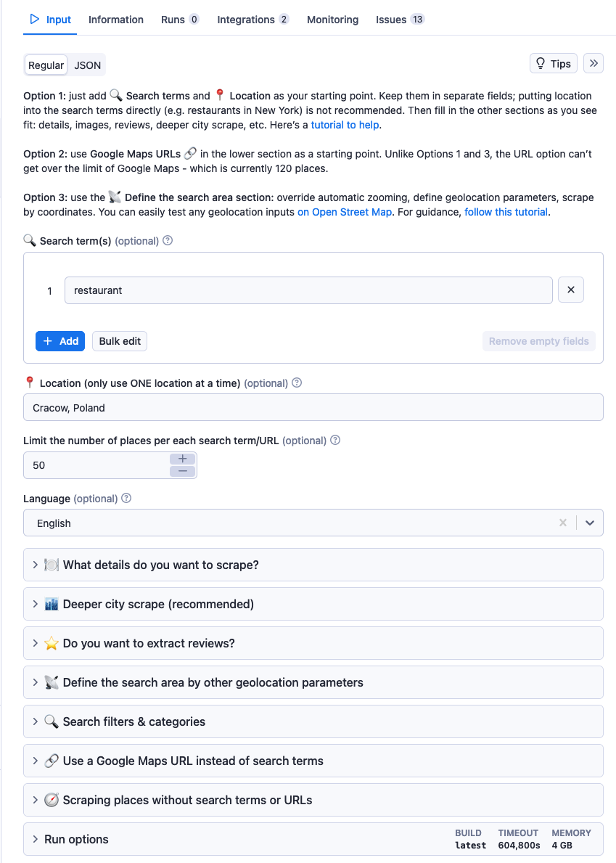Add a new search term row
Screen dimensions: 616x863
click(x=59, y=341)
